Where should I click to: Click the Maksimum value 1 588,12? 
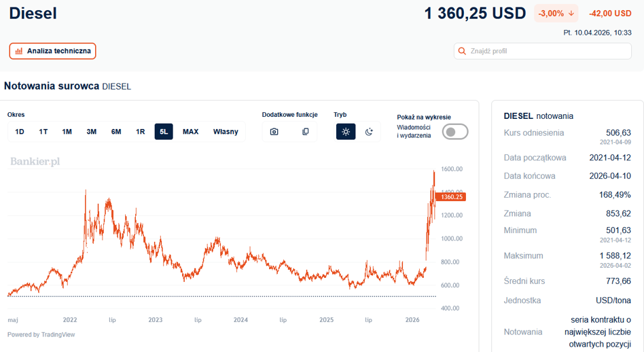(615, 256)
